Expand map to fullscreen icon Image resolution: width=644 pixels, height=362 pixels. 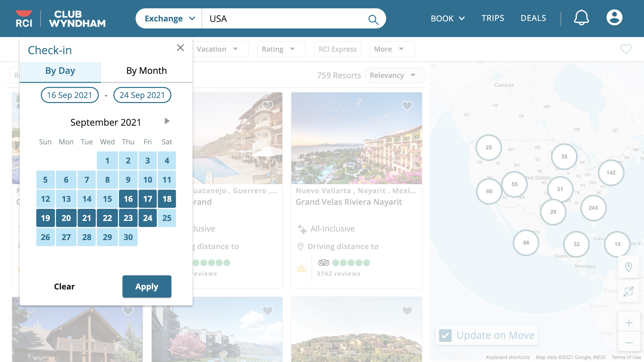coord(629,291)
